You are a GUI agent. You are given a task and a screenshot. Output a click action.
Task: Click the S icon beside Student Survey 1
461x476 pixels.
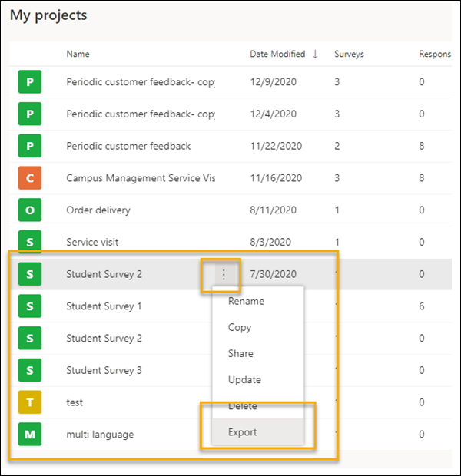[30, 306]
